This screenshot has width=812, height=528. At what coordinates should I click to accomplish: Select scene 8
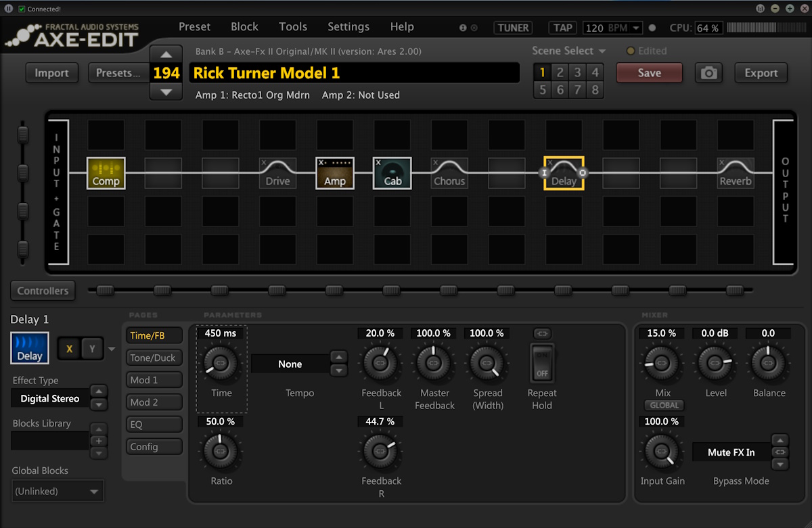tap(595, 90)
